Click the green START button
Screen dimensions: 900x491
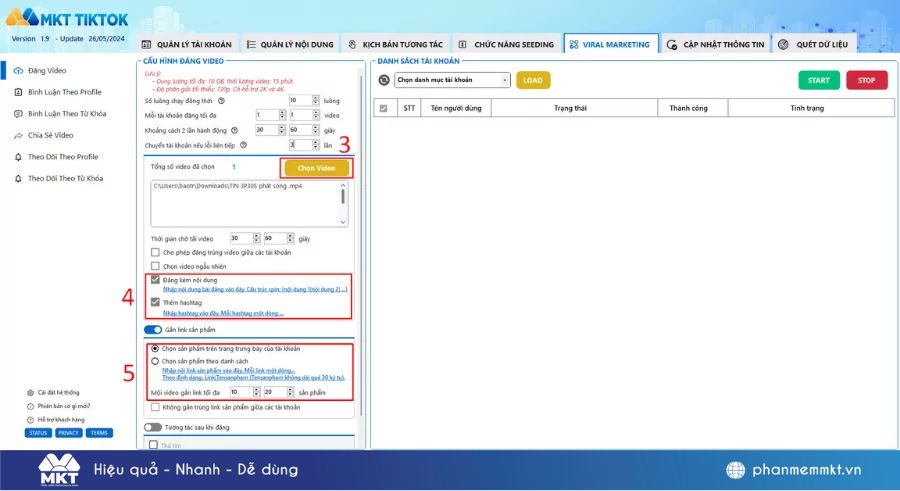click(818, 80)
